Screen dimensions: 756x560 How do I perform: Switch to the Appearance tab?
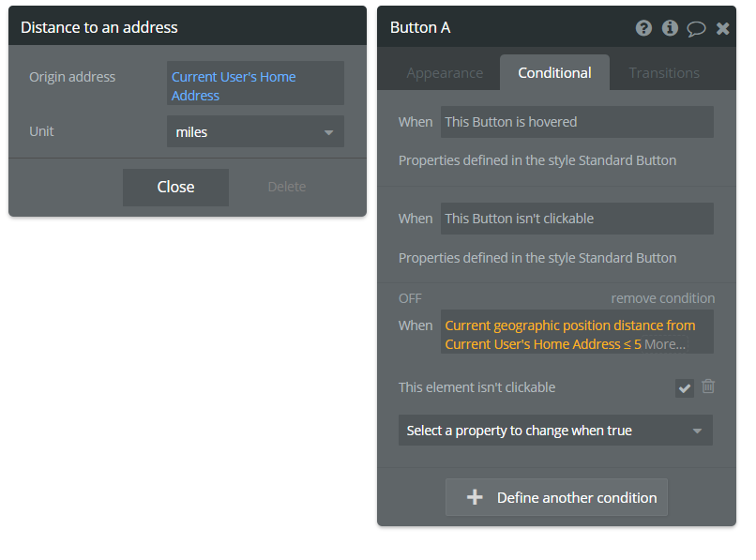pyautogui.click(x=445, y=73)
